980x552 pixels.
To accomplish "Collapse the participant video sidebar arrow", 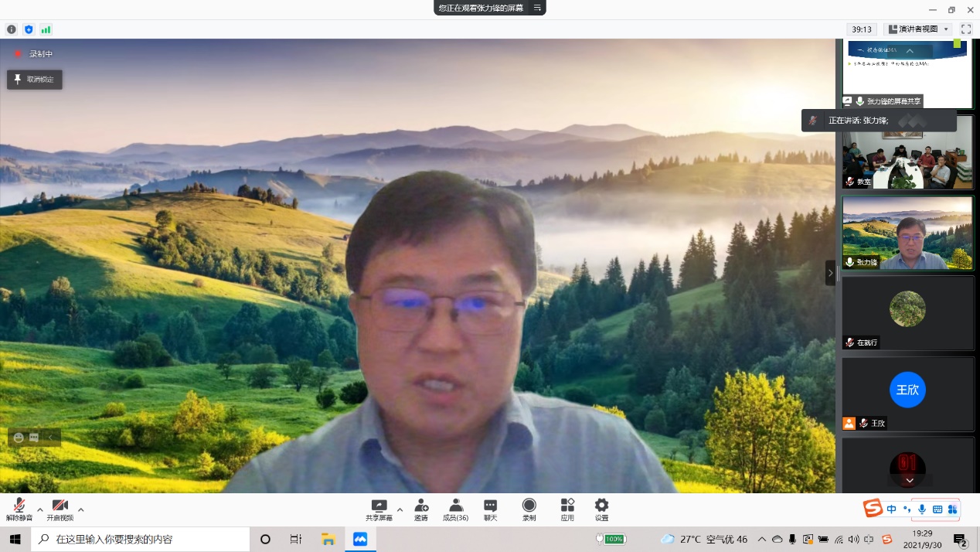I will click(x=831, y=273).
